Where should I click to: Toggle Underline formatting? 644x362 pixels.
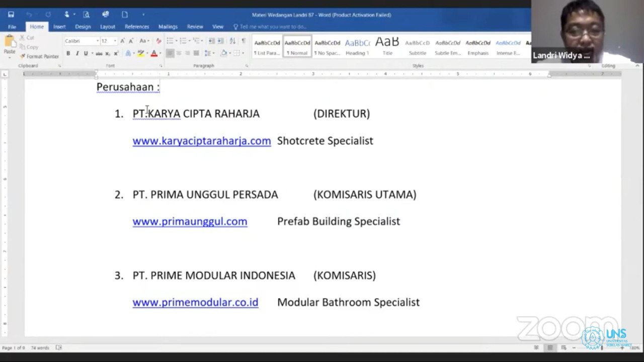click(x=86, y=53)
